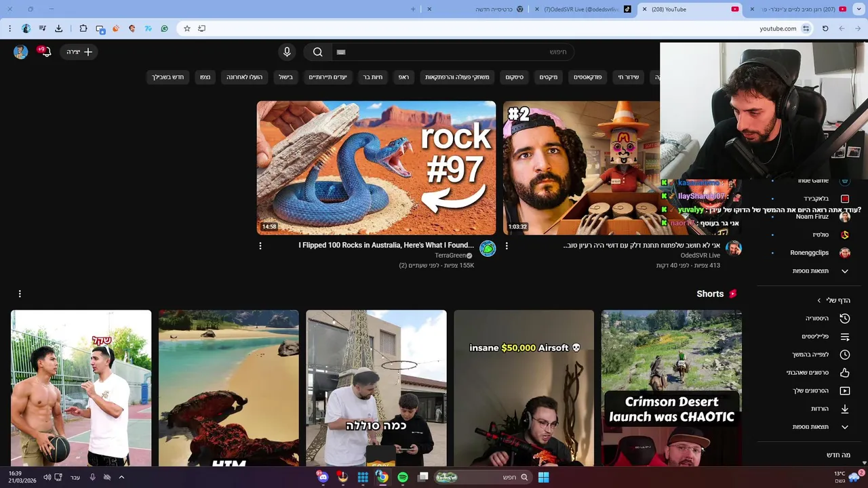868x488 pixels.
Task: Select the ראפ filter chip
Action: (x=403, y=77)
